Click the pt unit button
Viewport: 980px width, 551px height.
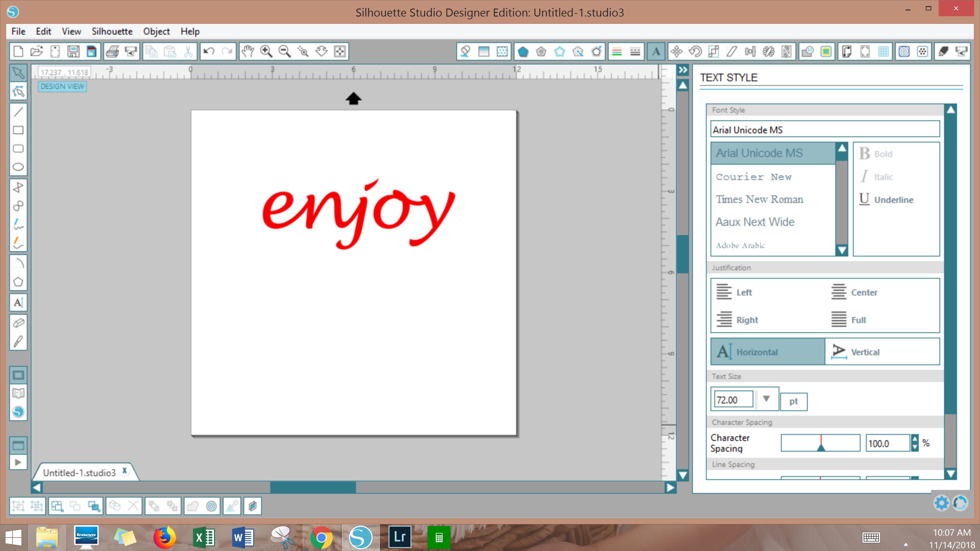(793, 401)
